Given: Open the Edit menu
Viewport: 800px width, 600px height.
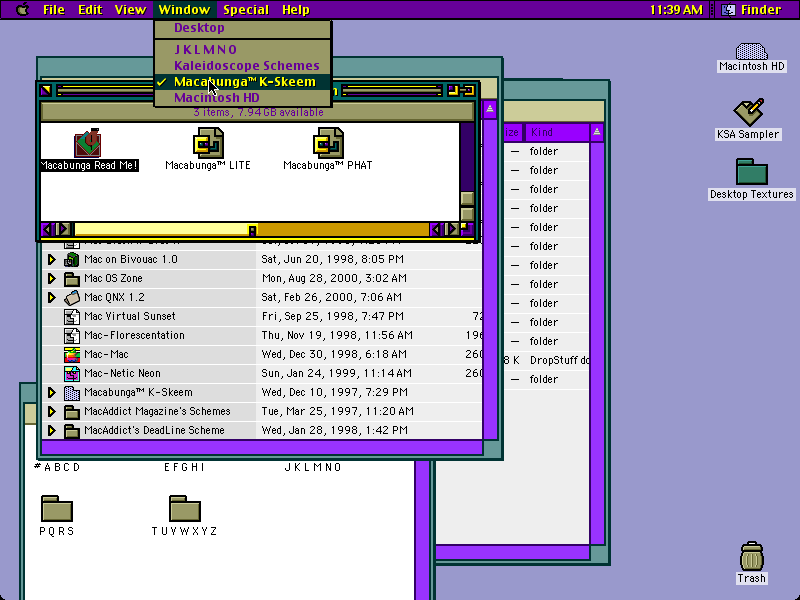Looking at the screenshot, I should click(90, 10).
